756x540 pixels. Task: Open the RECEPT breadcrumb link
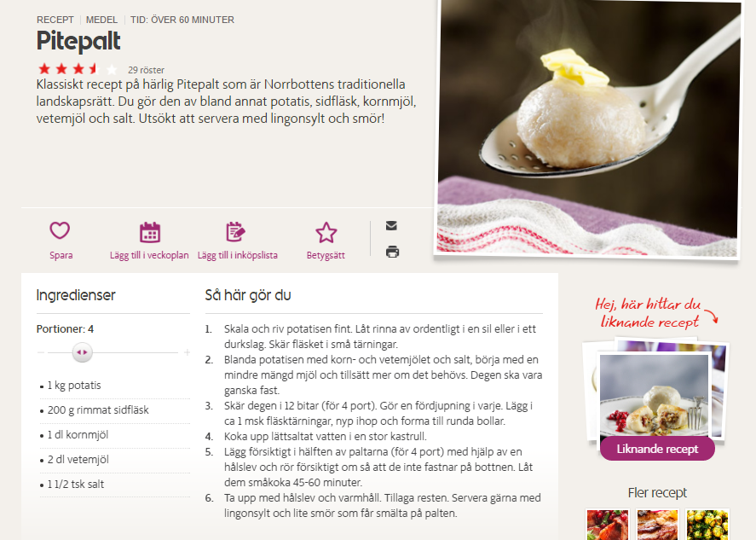(55, 20)
